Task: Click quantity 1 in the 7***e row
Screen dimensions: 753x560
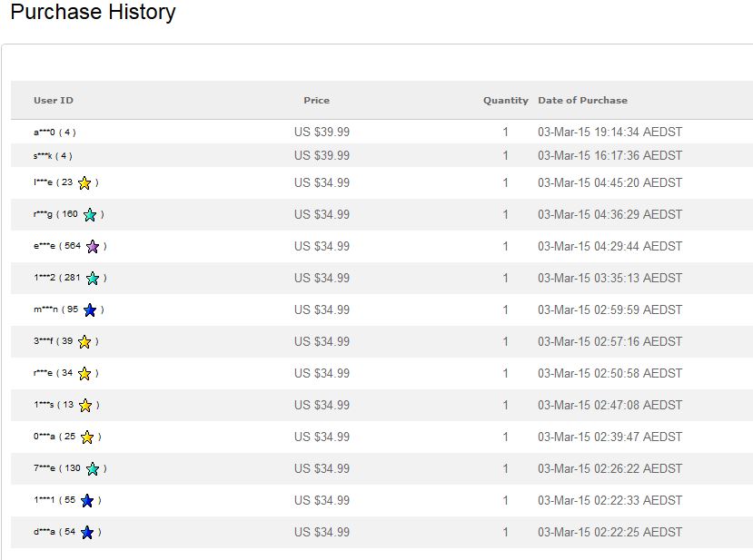Action: (x=506, y=469)
